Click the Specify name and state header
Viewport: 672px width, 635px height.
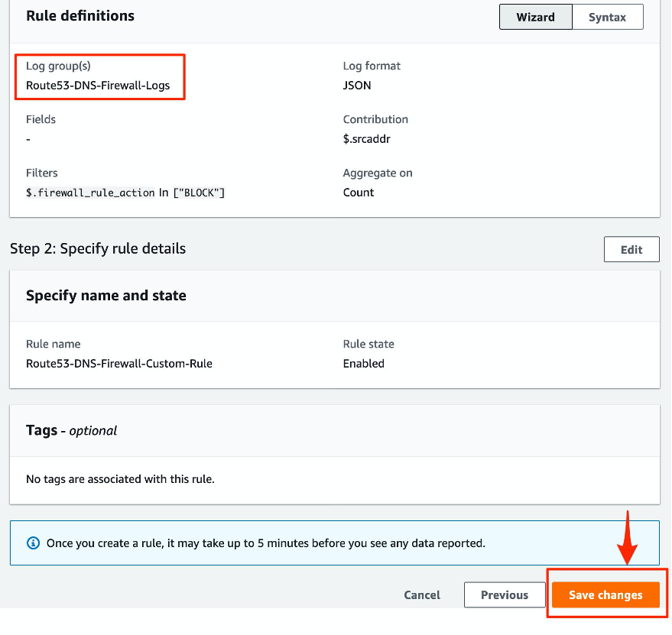coord(106,295)
